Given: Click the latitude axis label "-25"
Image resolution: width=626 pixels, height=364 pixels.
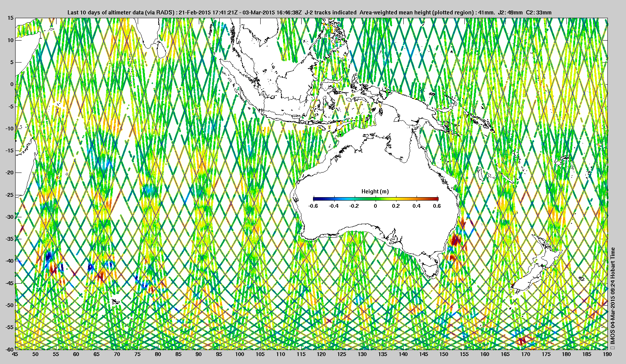Looking at the screenshot, I should click(x=9, y=195).
